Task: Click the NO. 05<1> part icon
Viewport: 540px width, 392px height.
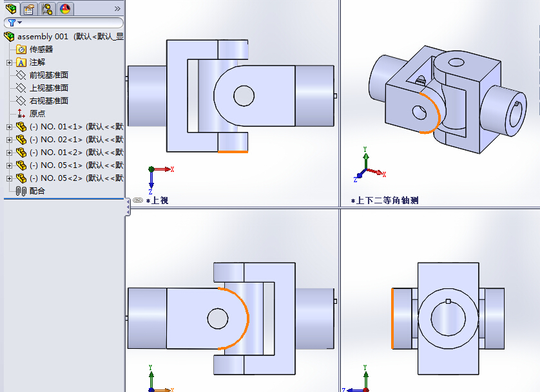Action: (21, 165)
